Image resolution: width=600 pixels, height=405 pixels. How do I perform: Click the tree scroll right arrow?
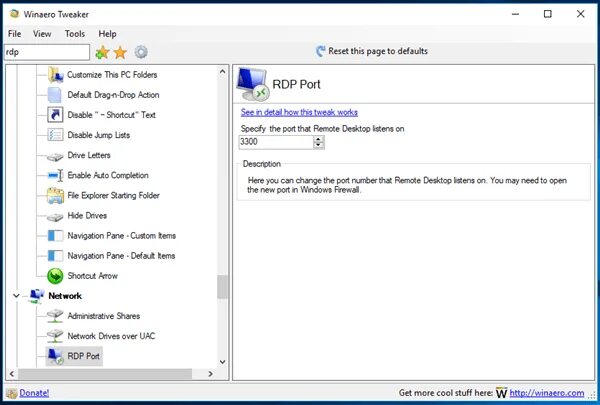pyautogui.click(x=210, y=374)
